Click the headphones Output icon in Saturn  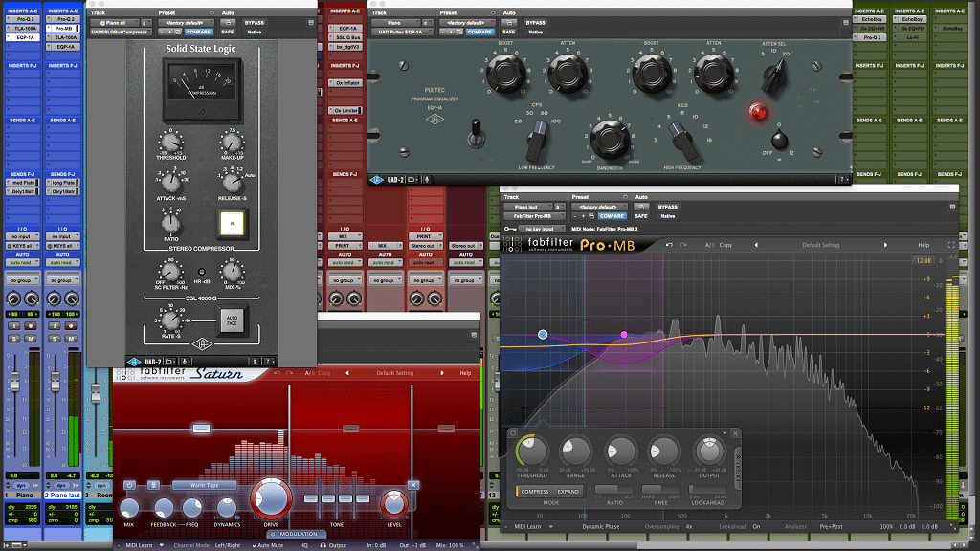(323, 545)
